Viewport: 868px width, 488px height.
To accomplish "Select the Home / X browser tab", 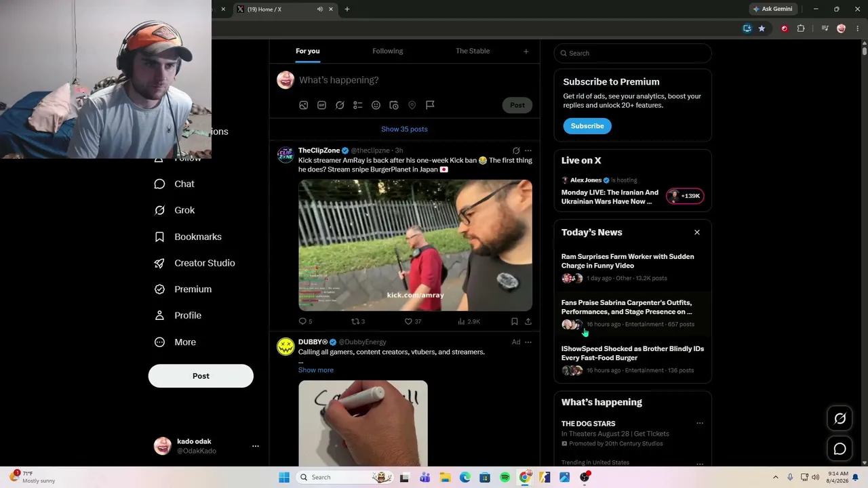I will (284, 9).
